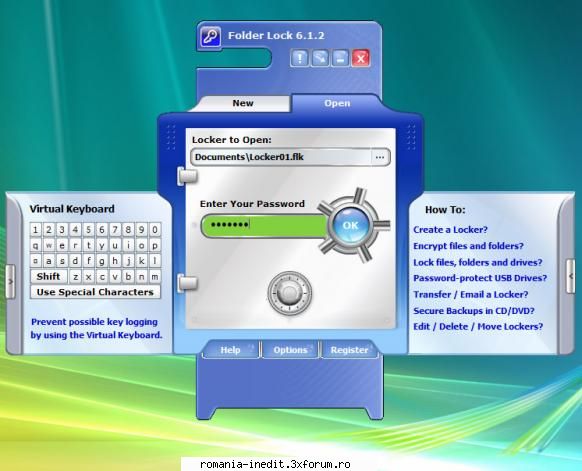Click the 5 key on virtual keyboard
Screen dimensions: 582x471
click(x=89, y=230)
